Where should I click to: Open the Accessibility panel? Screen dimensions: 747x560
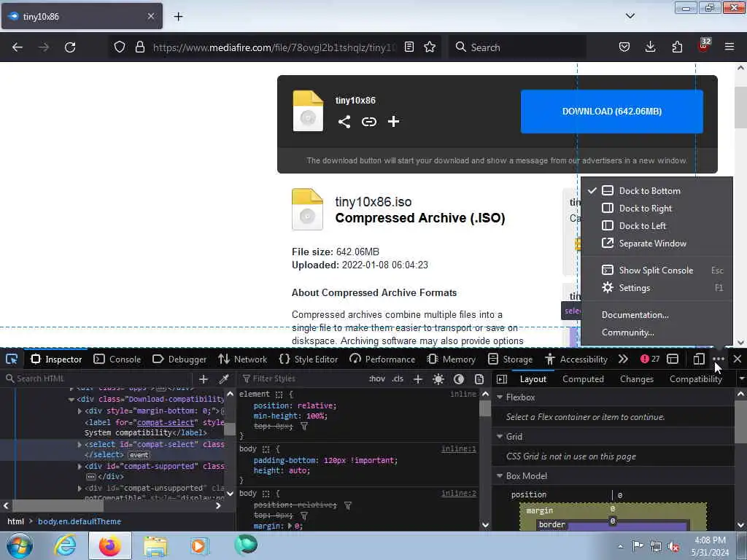click(576, 359)
